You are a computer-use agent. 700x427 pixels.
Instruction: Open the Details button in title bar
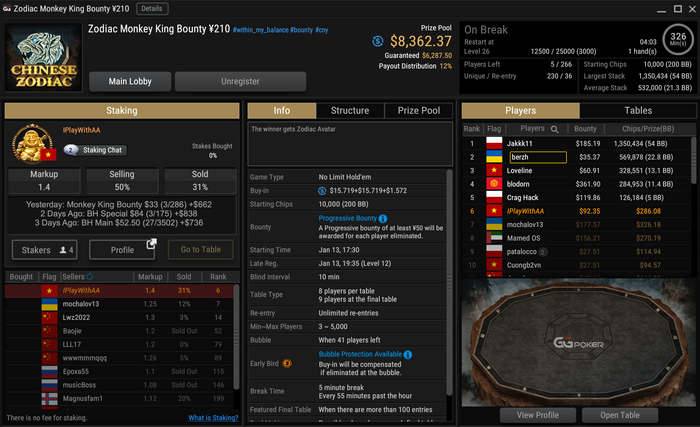pyautogui.click(x=152, y=8)
